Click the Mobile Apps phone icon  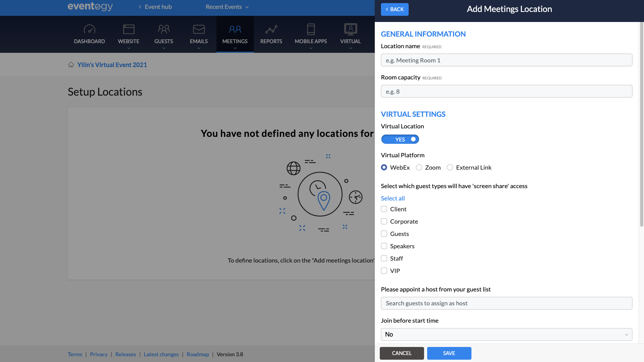310,29
